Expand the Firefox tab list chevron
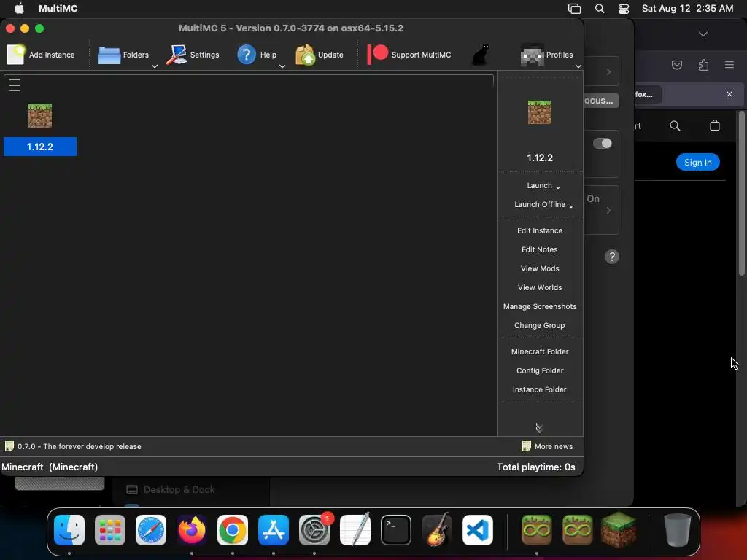 tap(703, 34)
